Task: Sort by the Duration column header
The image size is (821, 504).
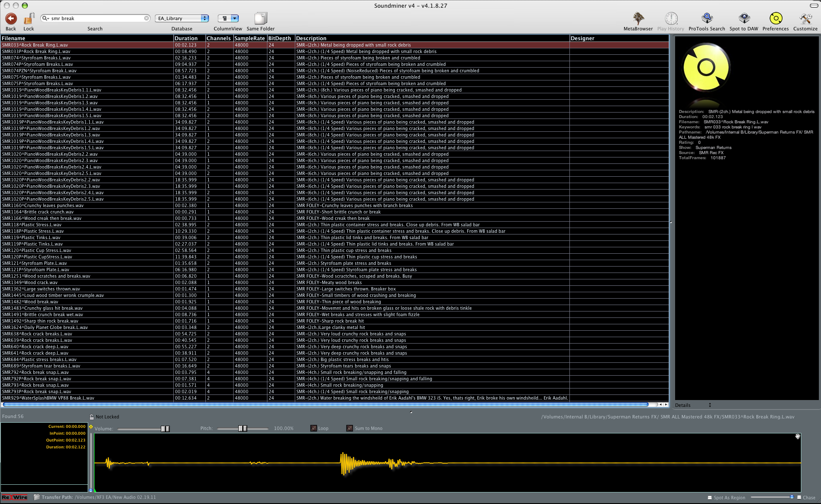Action: point(189,39)
